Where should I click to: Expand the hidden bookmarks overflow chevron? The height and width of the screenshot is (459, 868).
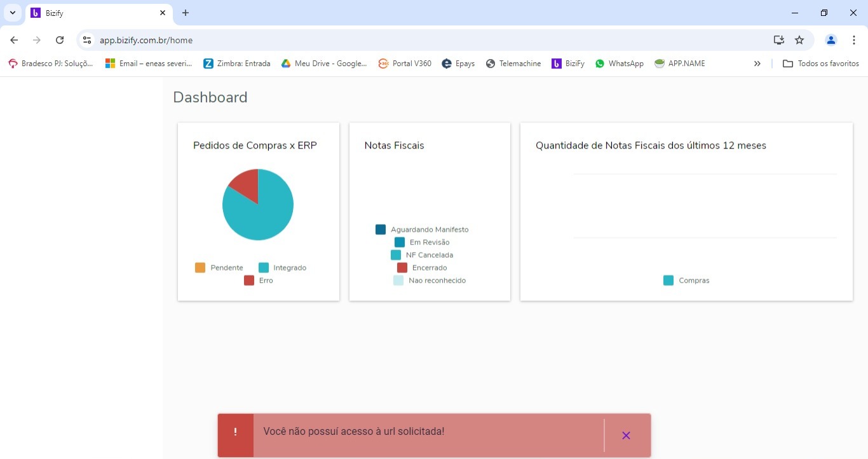point(757,63)
